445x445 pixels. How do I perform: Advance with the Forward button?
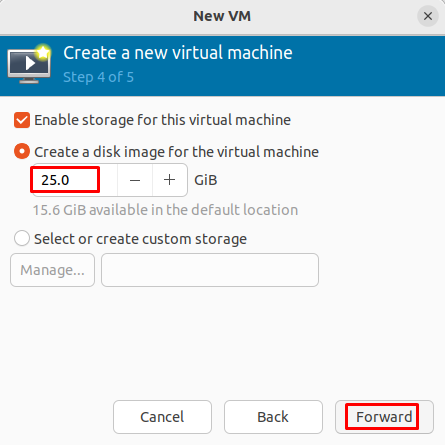(x=384, y=417)
